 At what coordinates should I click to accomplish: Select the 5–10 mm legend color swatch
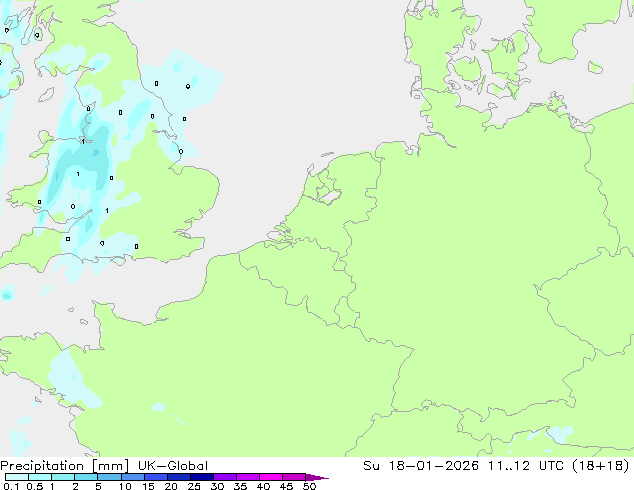click(109, 477)
